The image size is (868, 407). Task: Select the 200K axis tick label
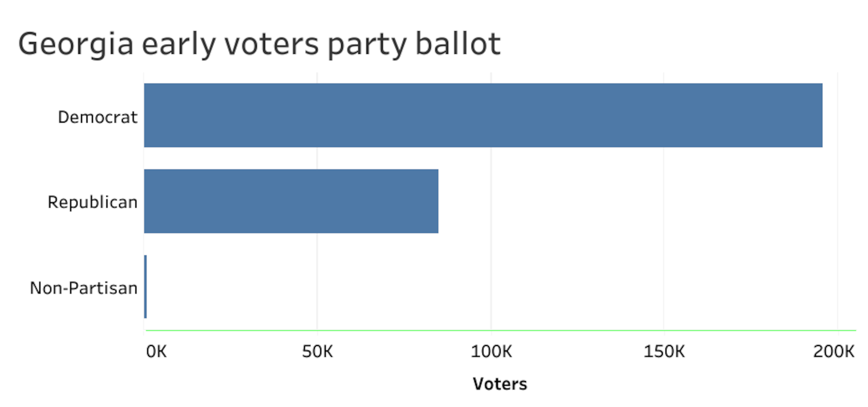point(834,352)
